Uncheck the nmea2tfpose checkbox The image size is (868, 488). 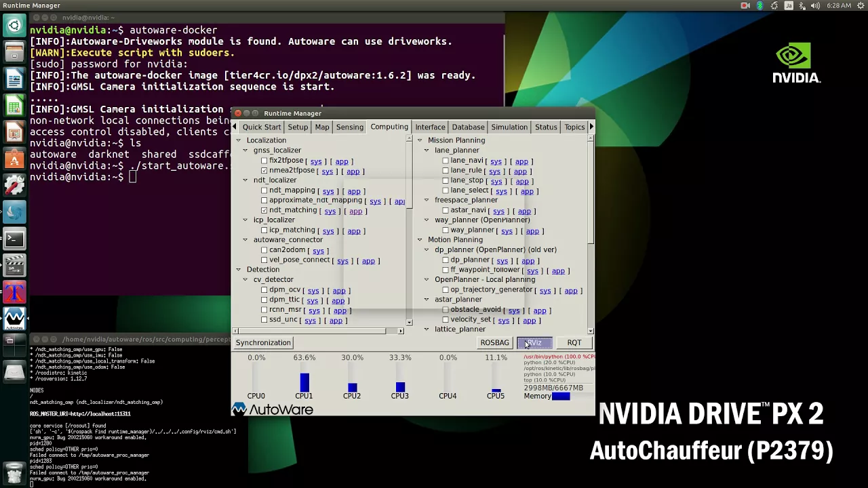[264, 171]
